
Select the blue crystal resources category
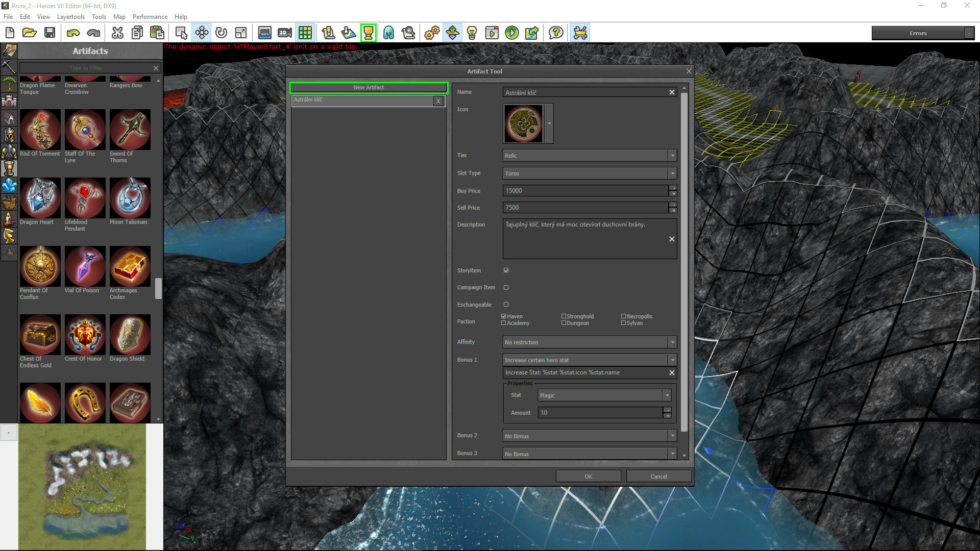click(9, 185)
